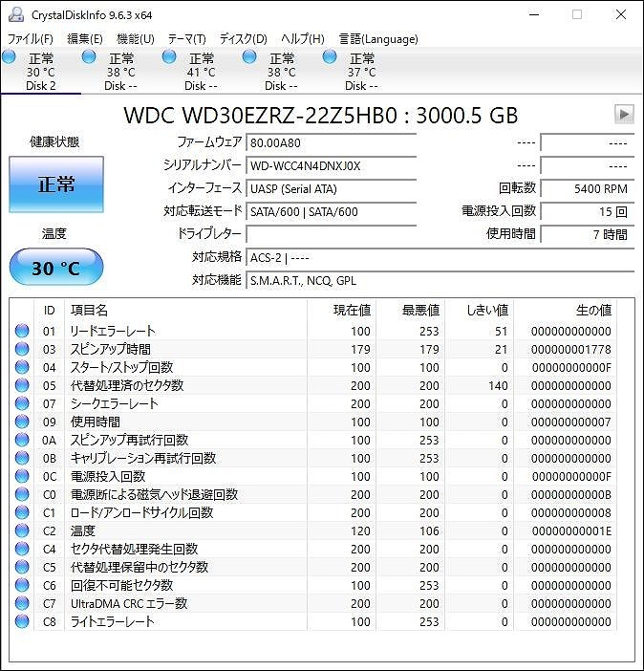
Task: Click the status dot for row ID C0
Action: point(22,495)
